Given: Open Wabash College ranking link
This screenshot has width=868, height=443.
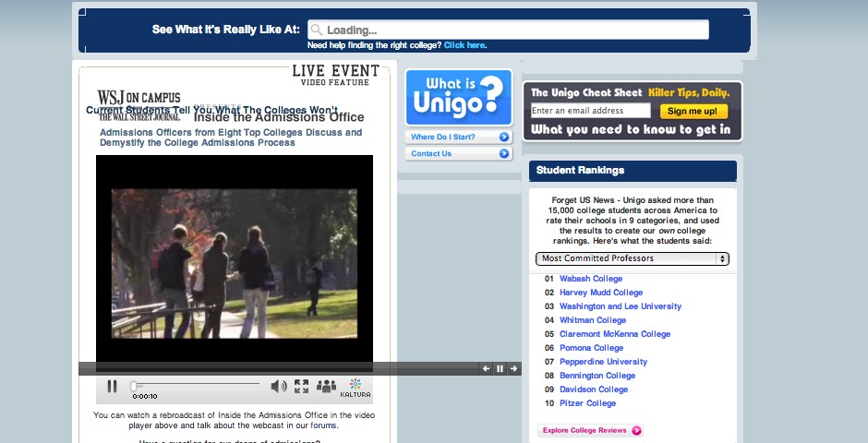Looking at the screenshot, I should click(591, 279).
